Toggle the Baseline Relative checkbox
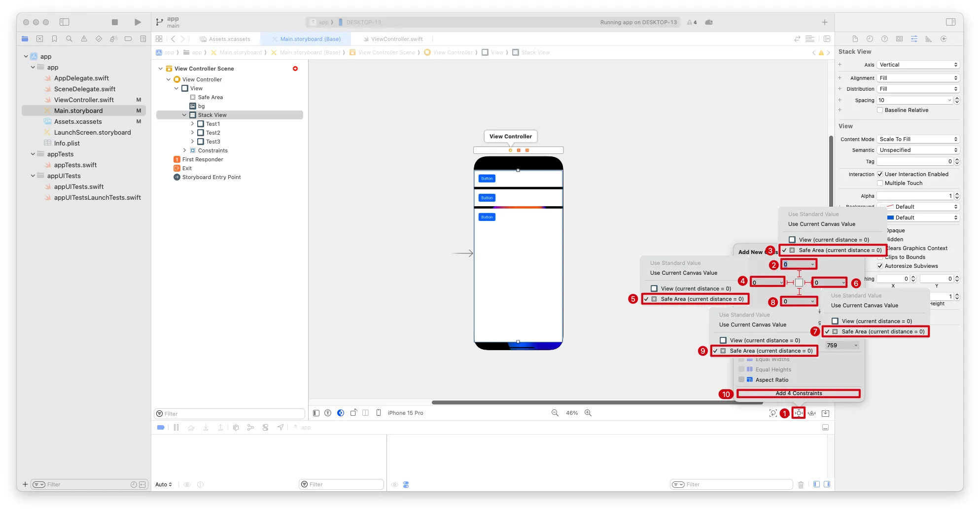The width and height of the screenshot is (980, 512). tap(880, 110)
